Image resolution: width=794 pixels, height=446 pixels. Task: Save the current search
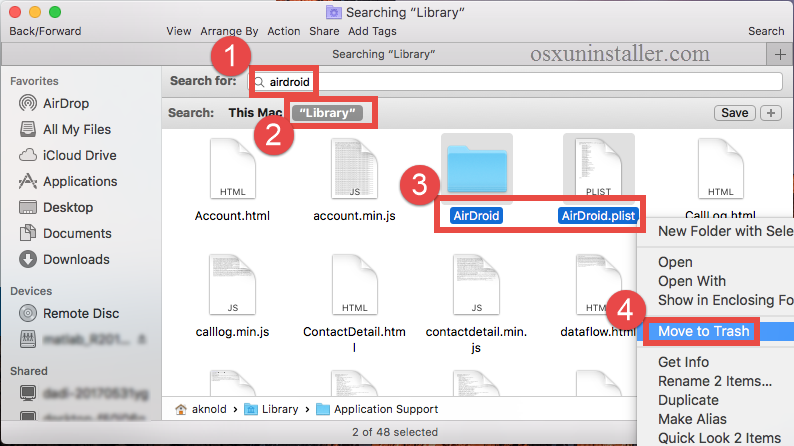click(735, 113)
